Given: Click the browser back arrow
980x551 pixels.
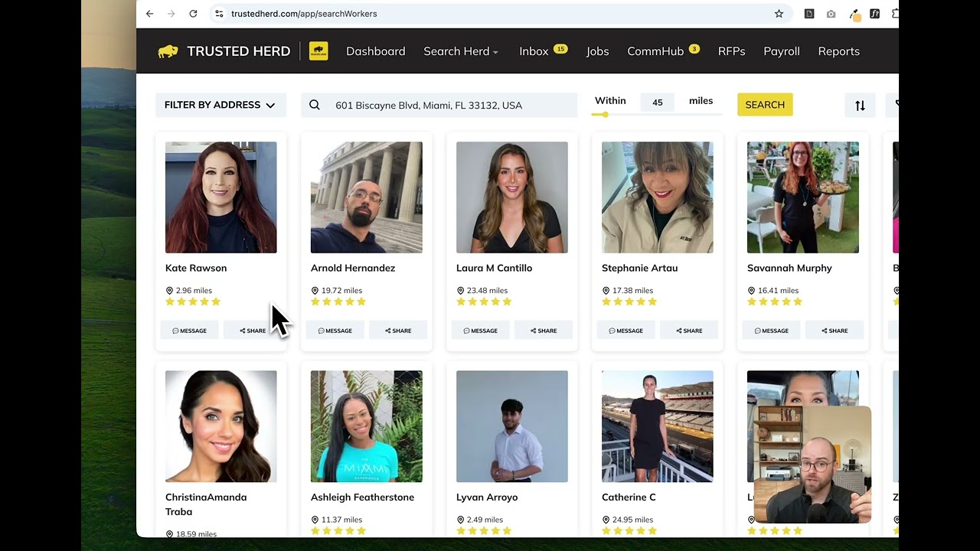Looking at the screenshot, I should click(149, 14).
